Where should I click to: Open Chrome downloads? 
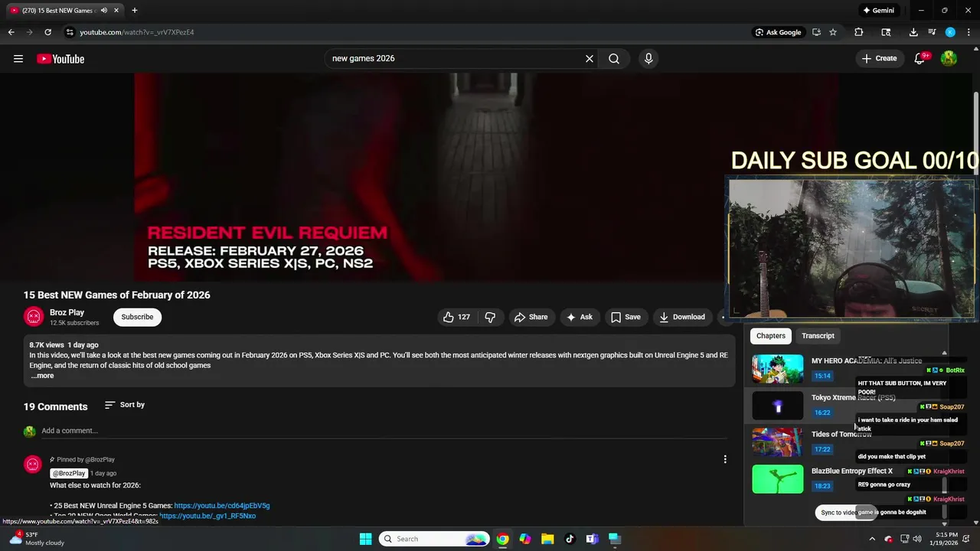pyautogui.click(x=913, y=32)
